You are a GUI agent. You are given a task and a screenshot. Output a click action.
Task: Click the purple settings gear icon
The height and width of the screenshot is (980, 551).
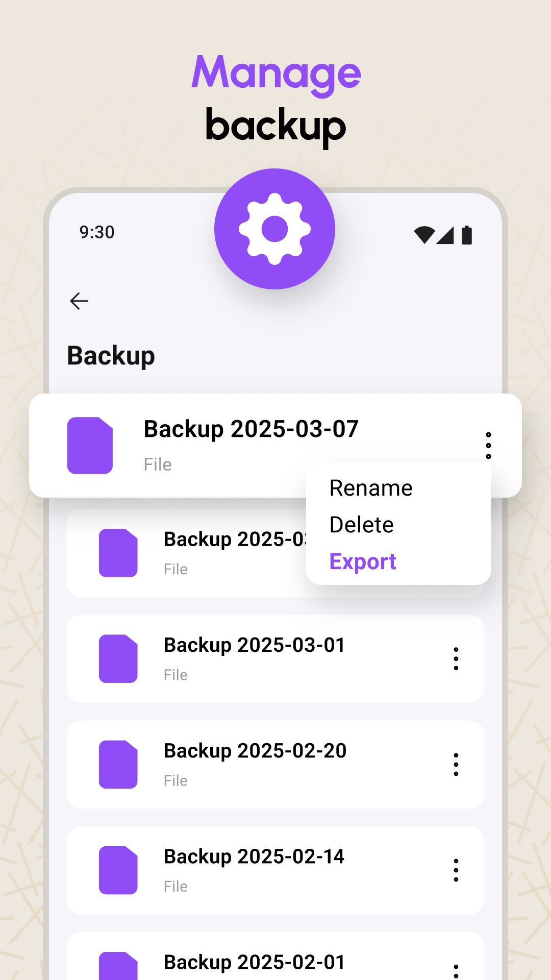pos(274,229)
